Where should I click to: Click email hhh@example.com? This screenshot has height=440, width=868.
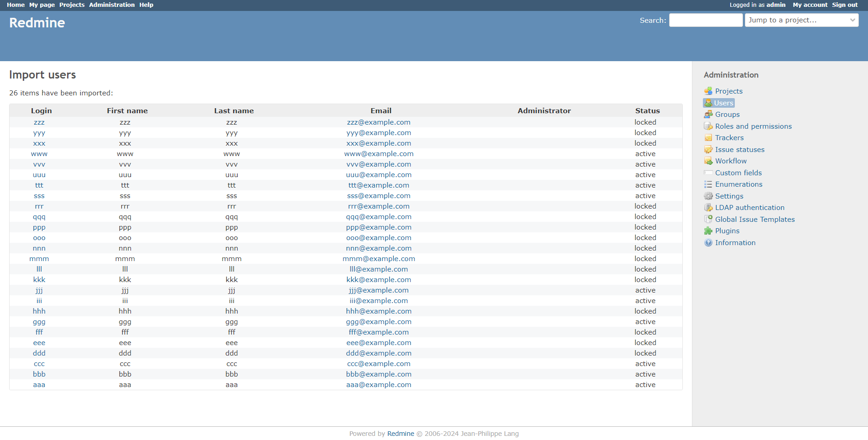379,311
